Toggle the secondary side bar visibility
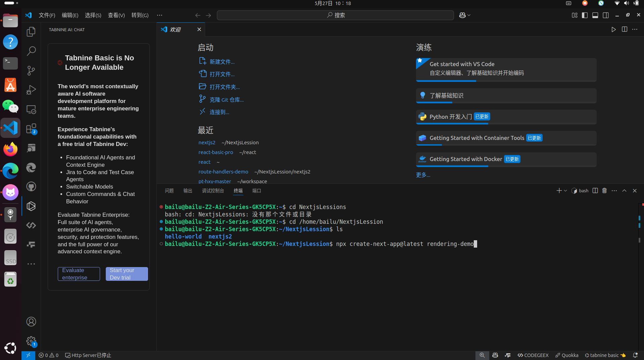 click(x=606, y=15)
